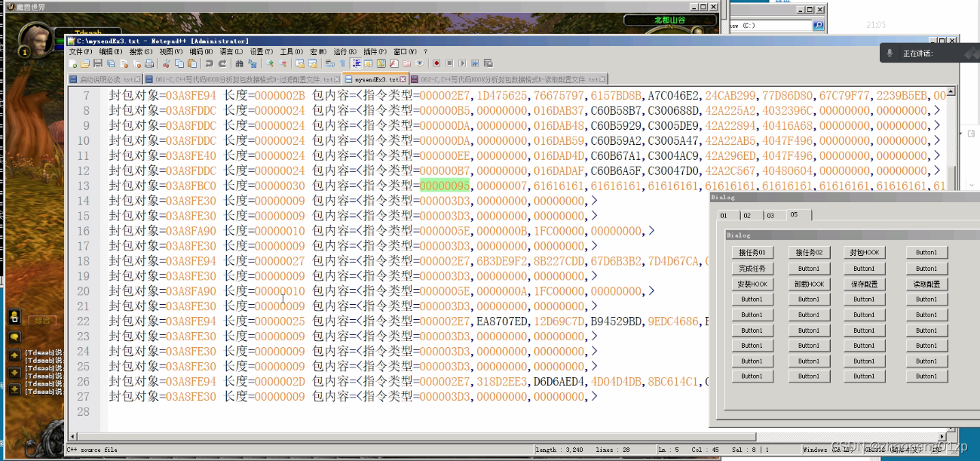
Task: Click the chat bubble icon in the game
Action: [14, 337]
